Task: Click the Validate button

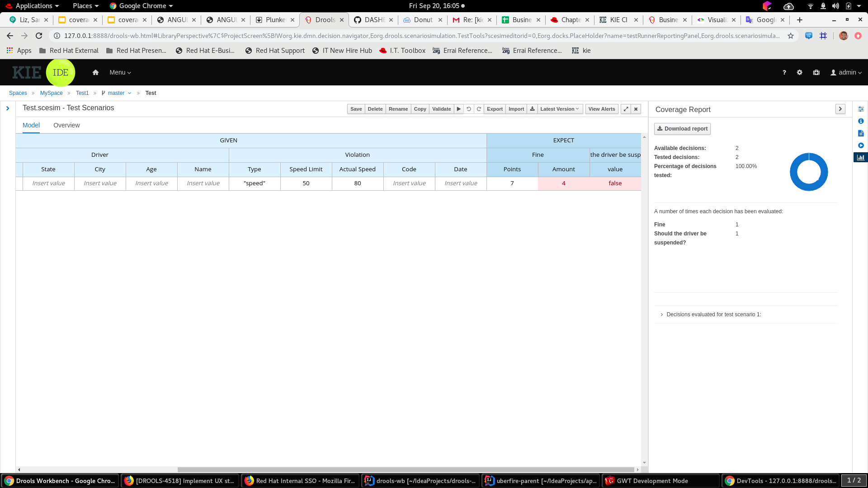Action: (441, 109)
